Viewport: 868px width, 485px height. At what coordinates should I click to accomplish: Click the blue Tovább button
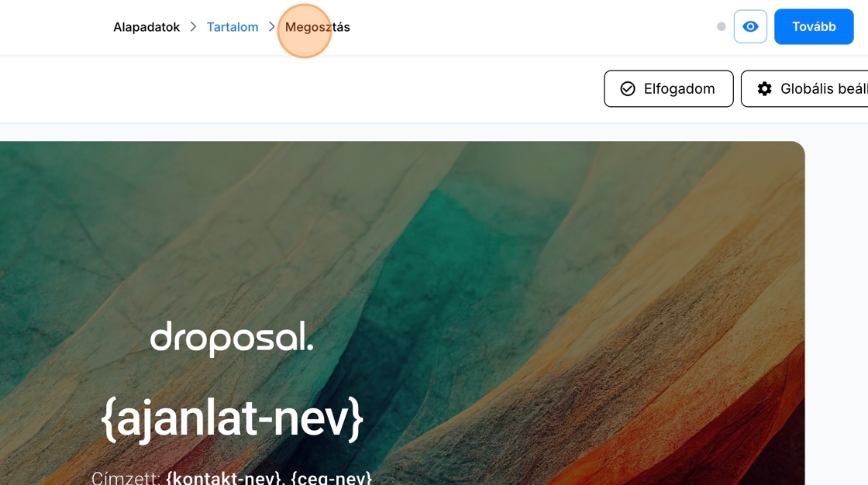point(814,26)
